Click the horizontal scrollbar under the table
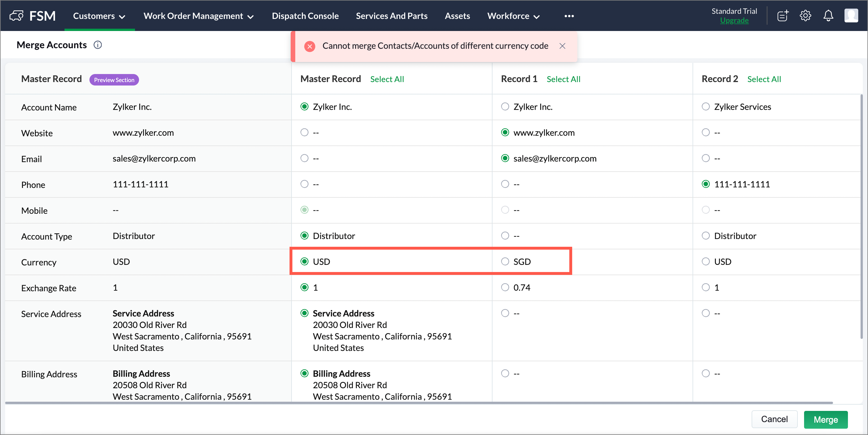 419,403
